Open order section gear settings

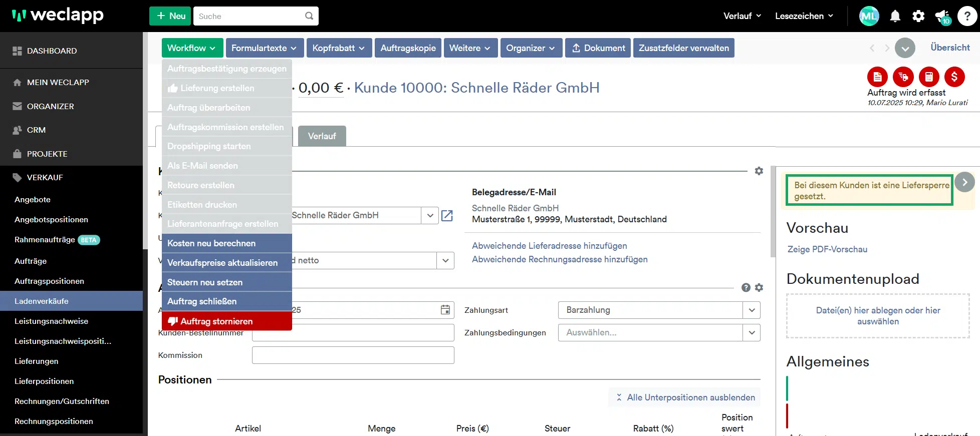[759, 287]
